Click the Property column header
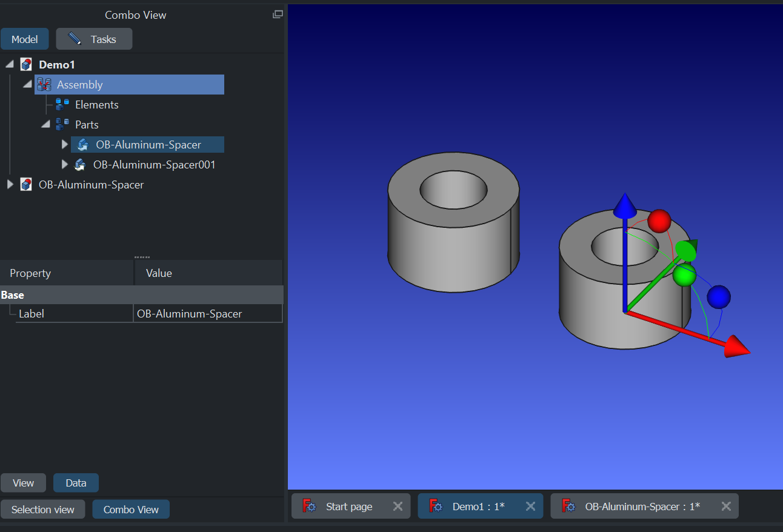 pos(67,273)
